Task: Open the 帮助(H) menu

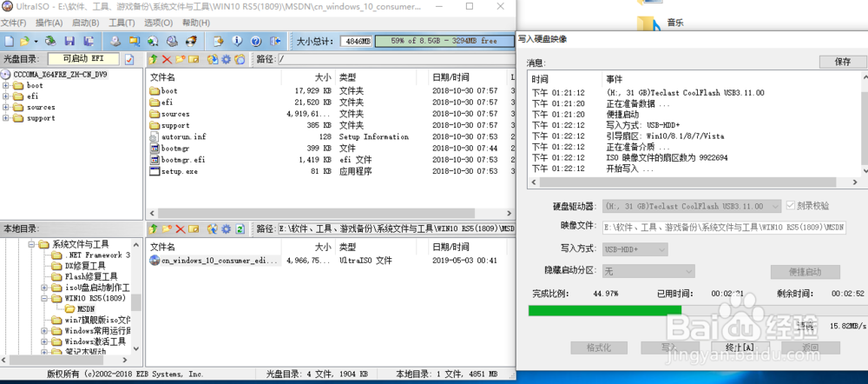Action: [x=195, y=23]
